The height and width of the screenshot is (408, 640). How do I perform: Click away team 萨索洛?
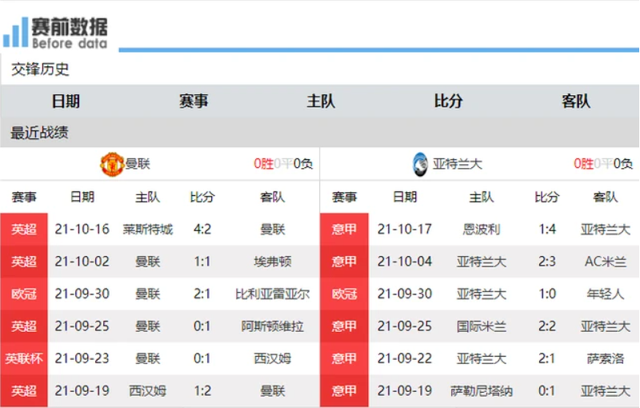click(605, 359)
